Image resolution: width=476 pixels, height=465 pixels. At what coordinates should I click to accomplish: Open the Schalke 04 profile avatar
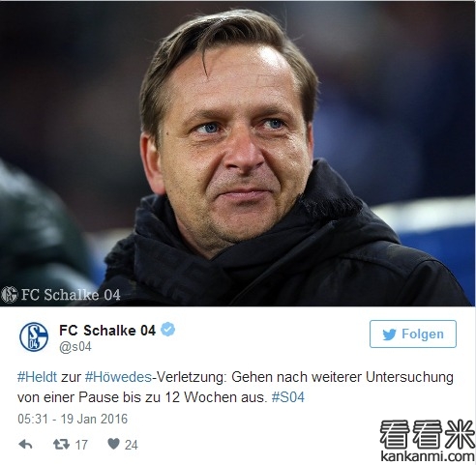(34, 336)
